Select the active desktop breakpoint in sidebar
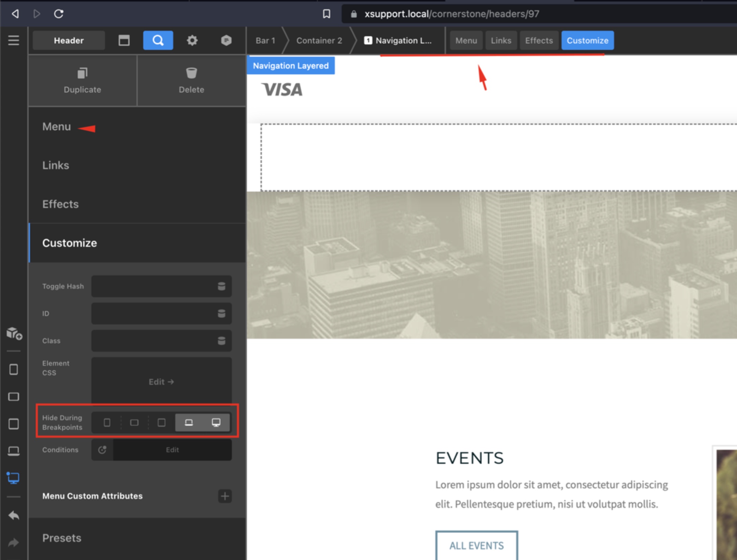737x560 pixels. pyautogui.click(x=14, y=478)
